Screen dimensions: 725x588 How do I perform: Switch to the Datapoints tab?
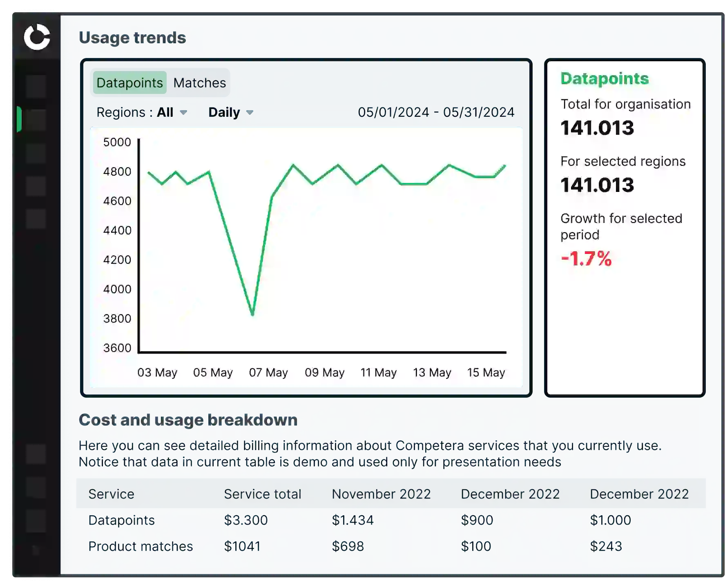[x=129, y=83]
